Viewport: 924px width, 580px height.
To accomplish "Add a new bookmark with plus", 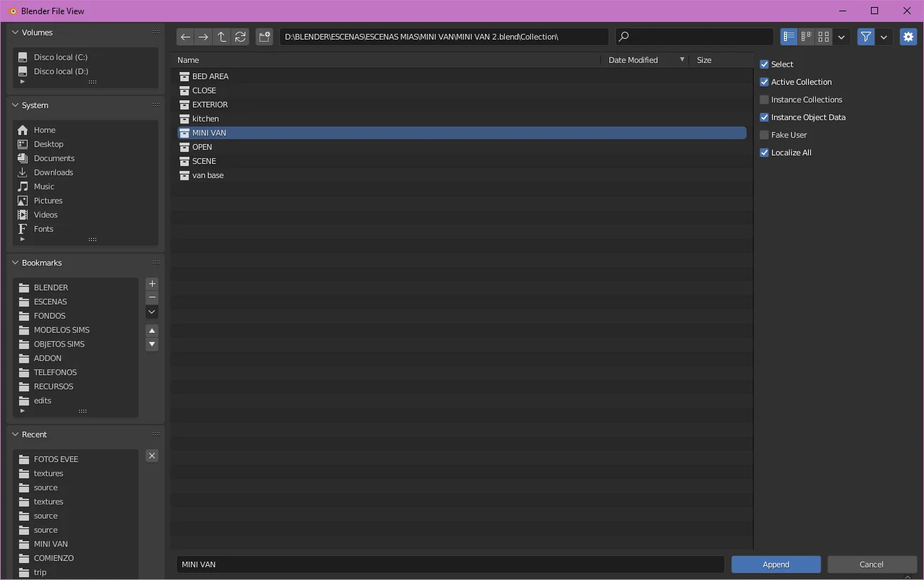I will [x=152, y=284].
